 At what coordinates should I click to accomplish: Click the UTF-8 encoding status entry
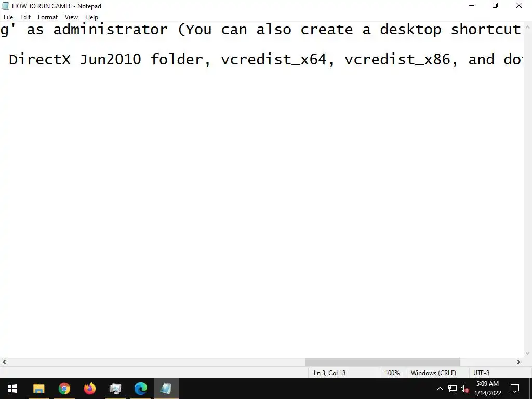coord(481,373)
